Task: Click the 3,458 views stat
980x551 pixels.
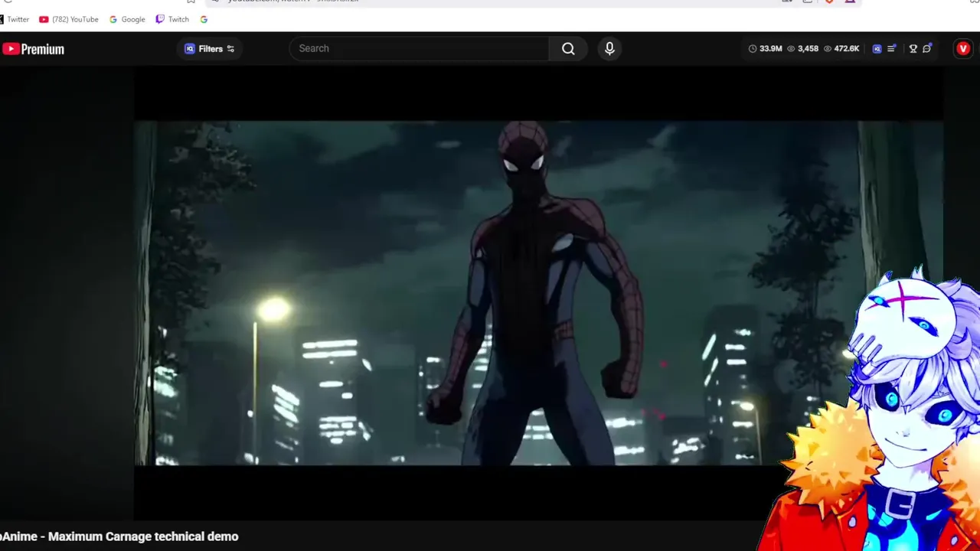Action: (802, 48)
